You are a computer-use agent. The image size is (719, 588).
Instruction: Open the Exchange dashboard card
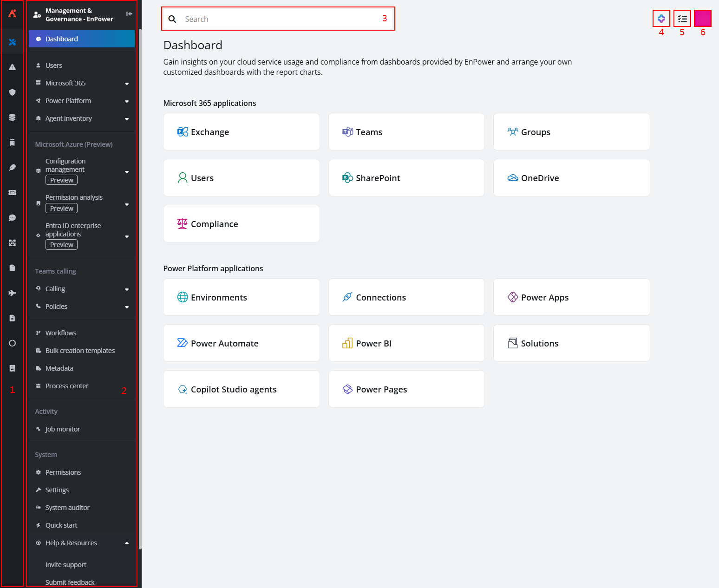pyautogui.click(x=242, y=132)
